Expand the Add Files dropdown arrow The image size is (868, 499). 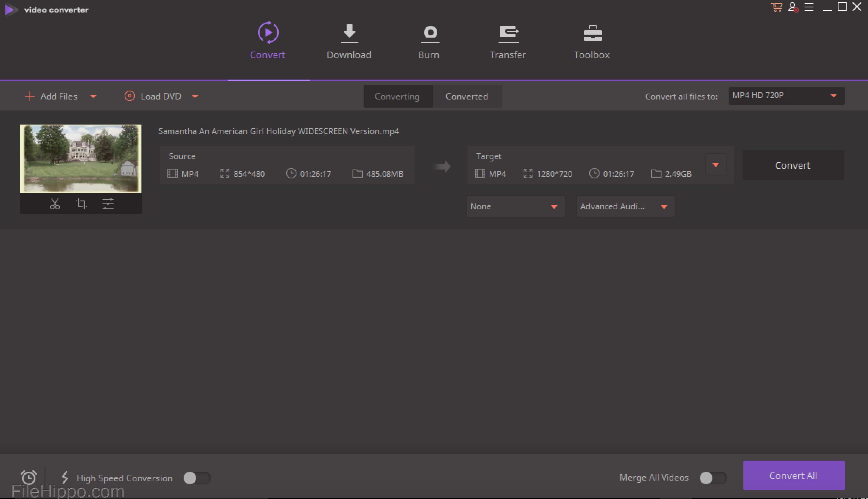[93, 97]
